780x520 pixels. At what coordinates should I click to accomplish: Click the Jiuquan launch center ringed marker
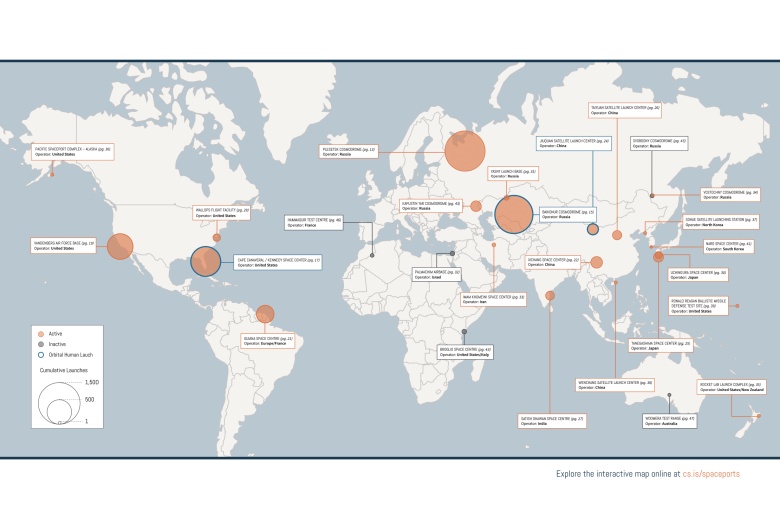point(593,229)
